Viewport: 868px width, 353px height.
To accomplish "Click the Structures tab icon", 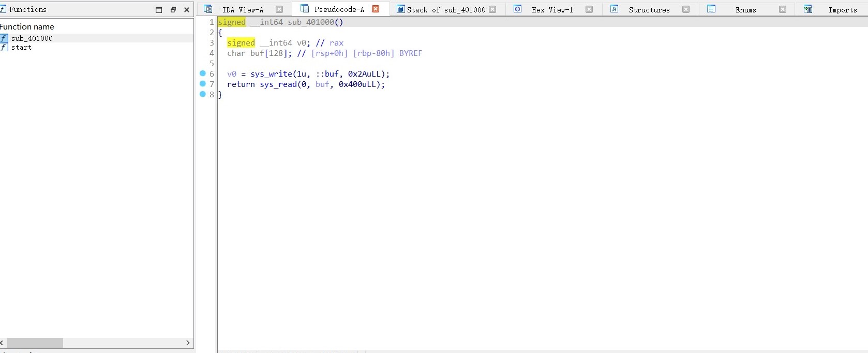I will (614, 9).
